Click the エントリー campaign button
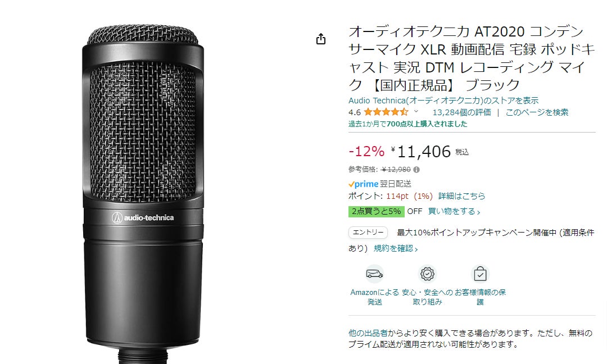The height and width of the screenshot is (364, 607). click(368, 233)
